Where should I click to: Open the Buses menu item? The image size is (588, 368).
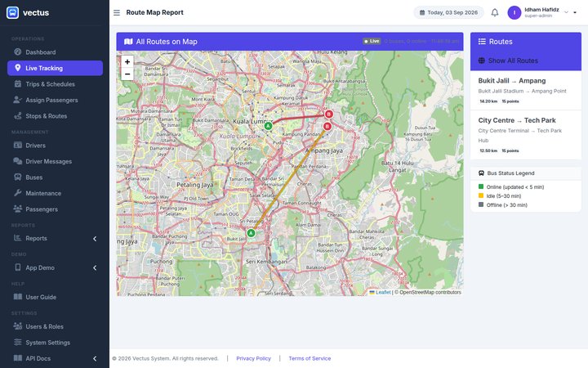pos(55,177)
